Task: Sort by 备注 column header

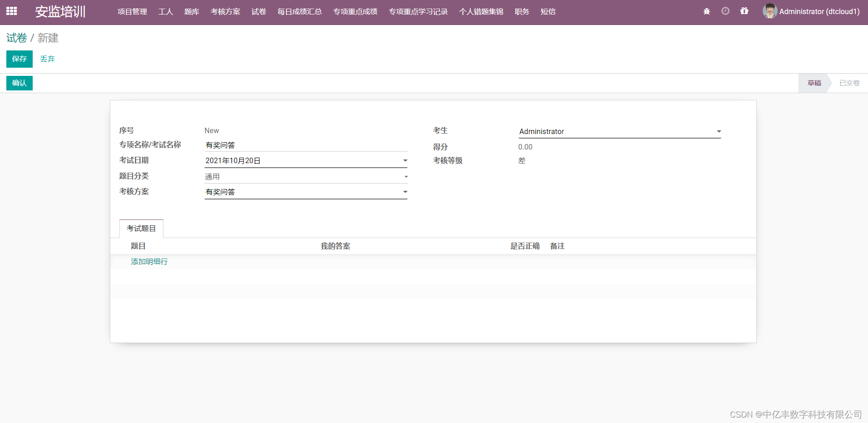Action: [557, 246]
